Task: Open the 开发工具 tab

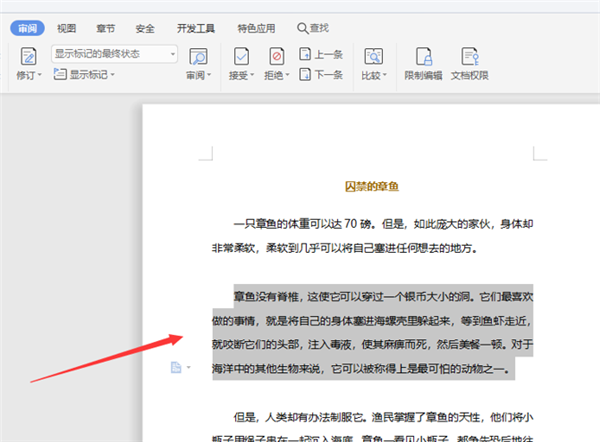Action: coord(193,29)
